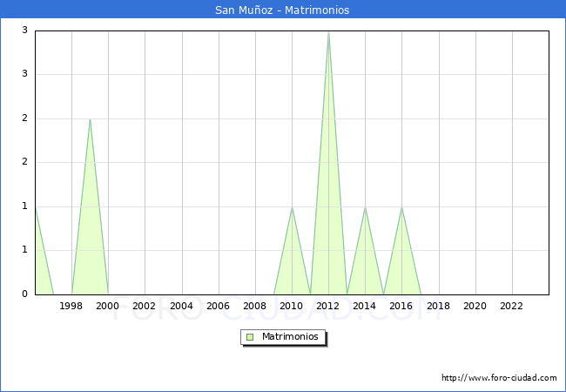This screenshot has height=392, width=566.
Task: Click the green Matrimonios legend color swatch
Action: [x=250, y=336]
